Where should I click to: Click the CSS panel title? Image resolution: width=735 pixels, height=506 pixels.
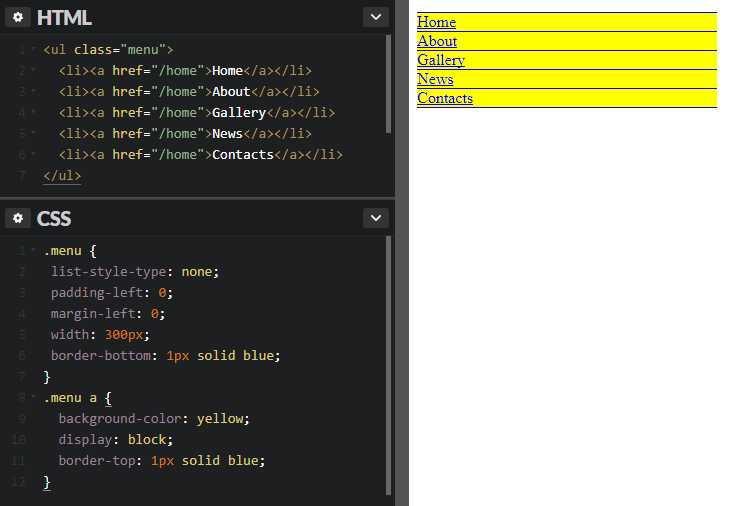coord(54,218)
